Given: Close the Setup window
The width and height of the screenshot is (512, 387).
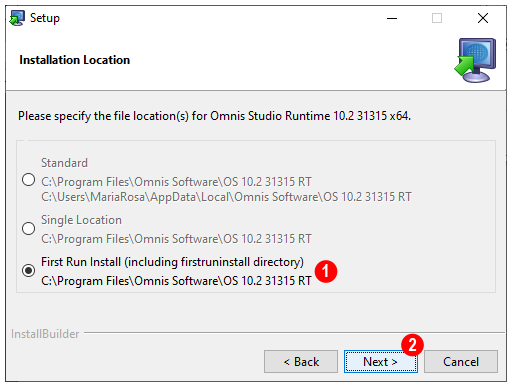Looking at the screenshot, I should click(483, 18).
